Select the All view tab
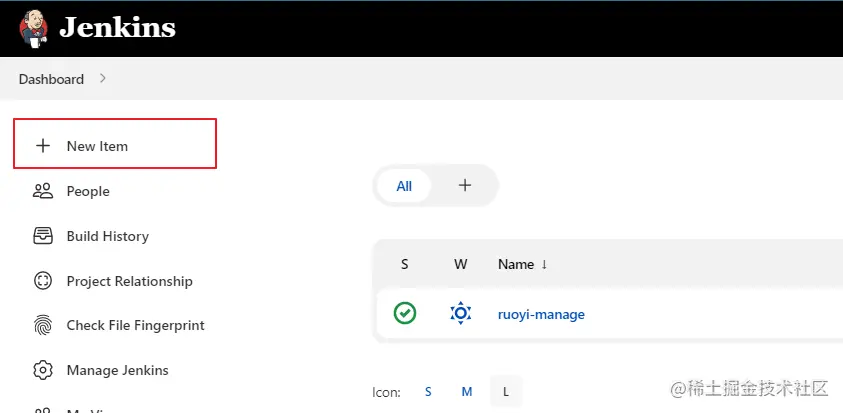843x413 pixels. [404, 186]
